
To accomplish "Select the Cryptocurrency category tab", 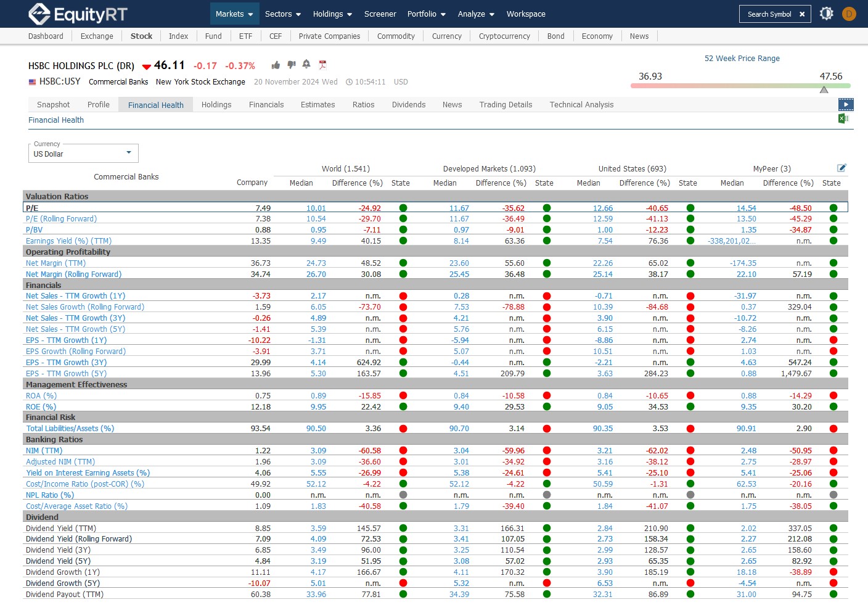I will click(x=504, y=36).
